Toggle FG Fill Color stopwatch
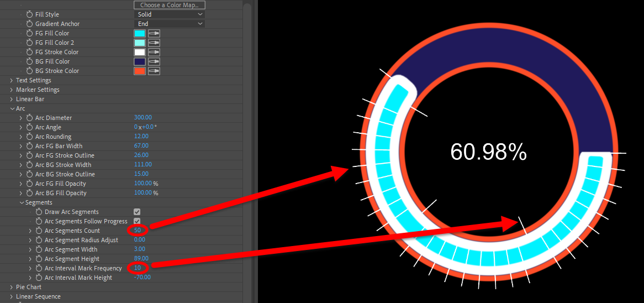 [30, 33]
